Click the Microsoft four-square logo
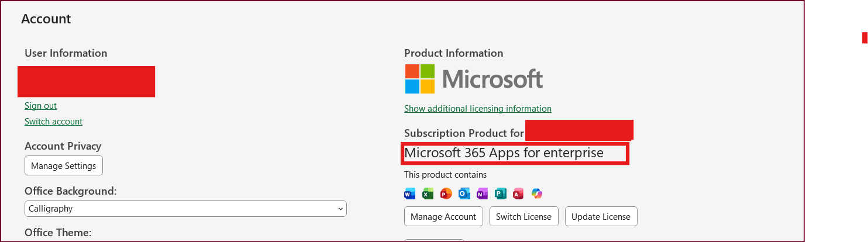The width and height of the screenshot is (868, 242). point(420,79)
